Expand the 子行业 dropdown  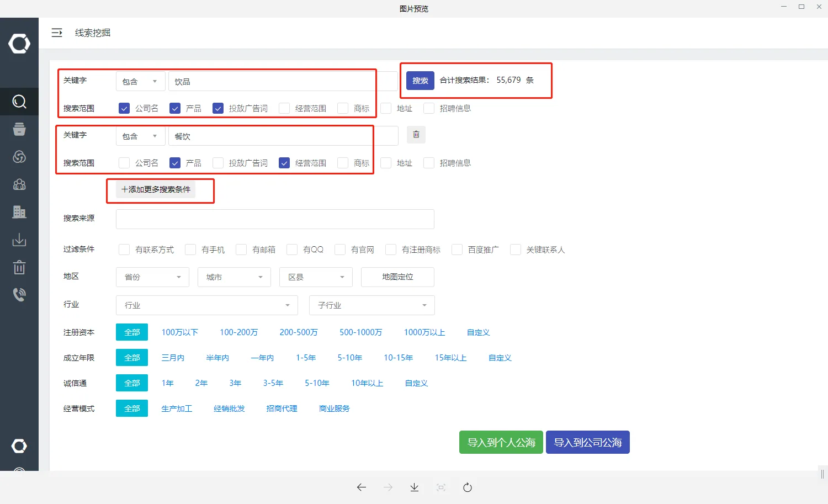tap(372, 305)
